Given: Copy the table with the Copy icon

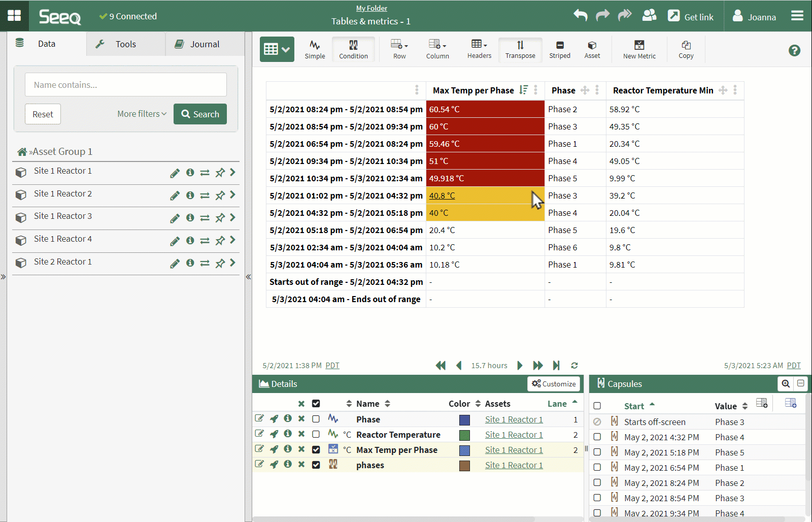Looking at the screenshot, I should (686, 49).
